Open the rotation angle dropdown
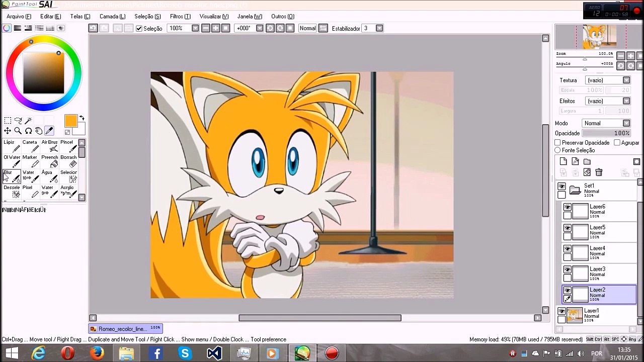Viewport: 644px width, 362px height. point(260,28)
